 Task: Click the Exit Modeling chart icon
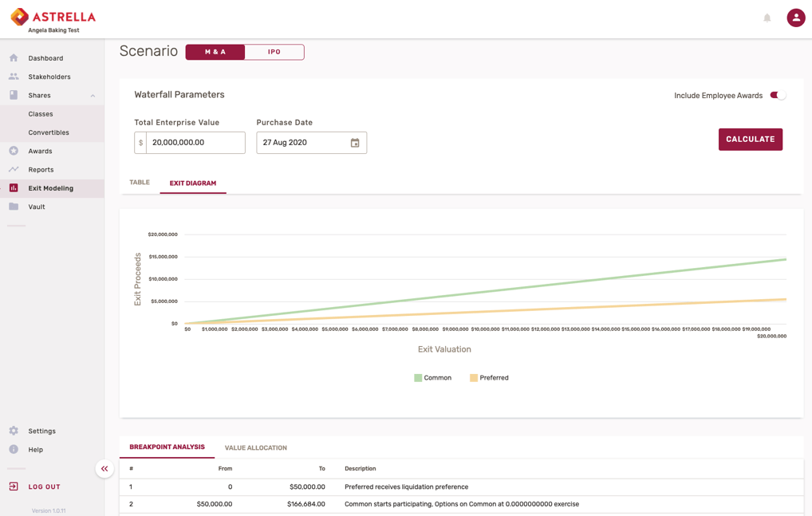[x=14, y=188]
